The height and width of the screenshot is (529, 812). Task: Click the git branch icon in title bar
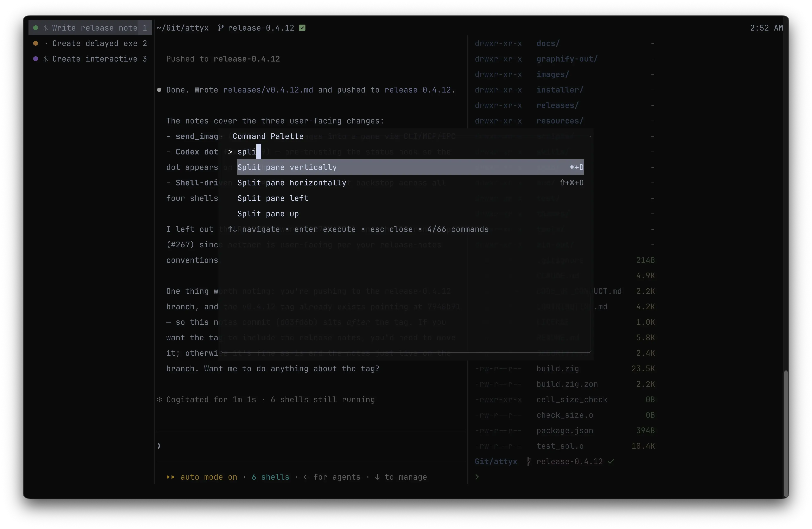click(221, 28)
